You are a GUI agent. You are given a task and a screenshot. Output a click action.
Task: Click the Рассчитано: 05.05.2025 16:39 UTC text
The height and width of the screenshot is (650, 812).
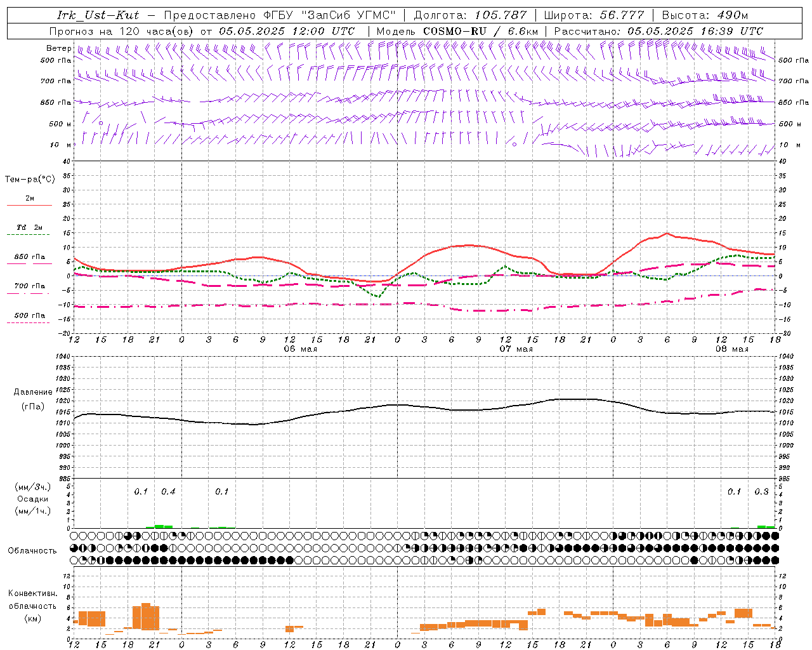pos(658,31)
